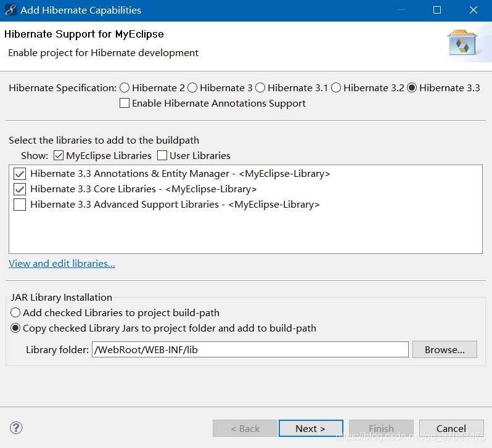Image resolution: width=492 pixels, height=448 pixels.
Task: Choose Hibernate 3.2 specification
Action: click(x=336, y=88)
